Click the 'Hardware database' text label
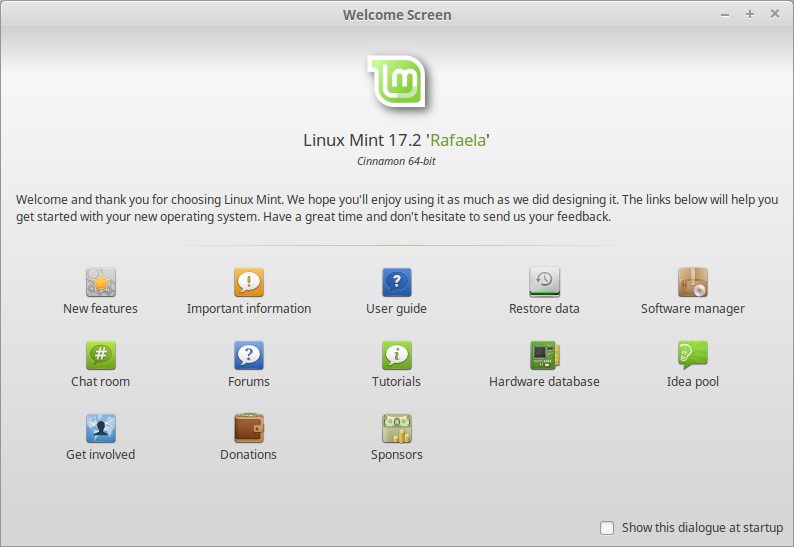This screenshot has width=794, height=547. [544, 382]
